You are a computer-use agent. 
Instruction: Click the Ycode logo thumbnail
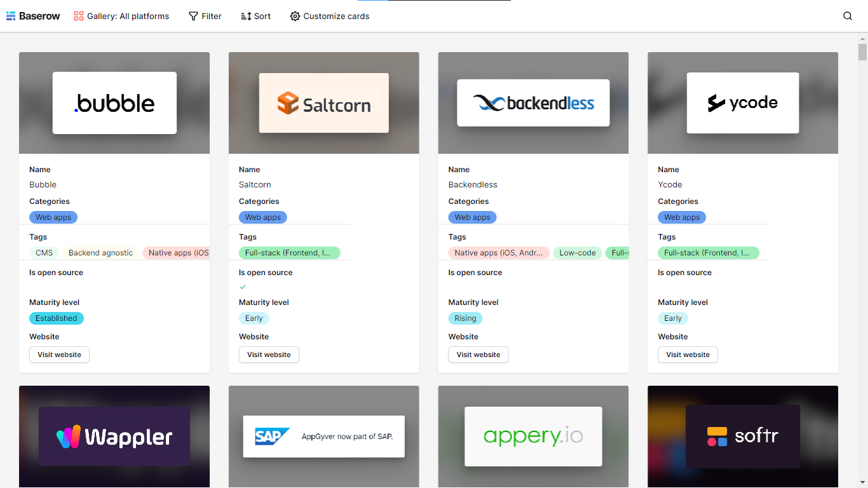tap(743, 103)
